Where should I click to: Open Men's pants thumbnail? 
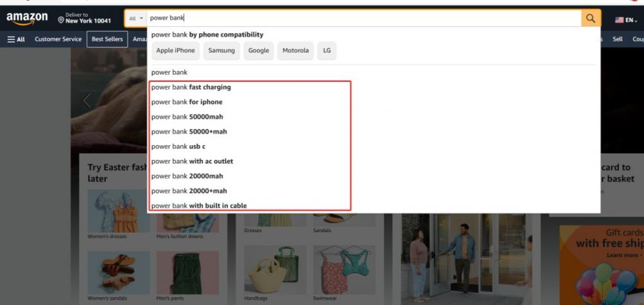pos(187,272)
